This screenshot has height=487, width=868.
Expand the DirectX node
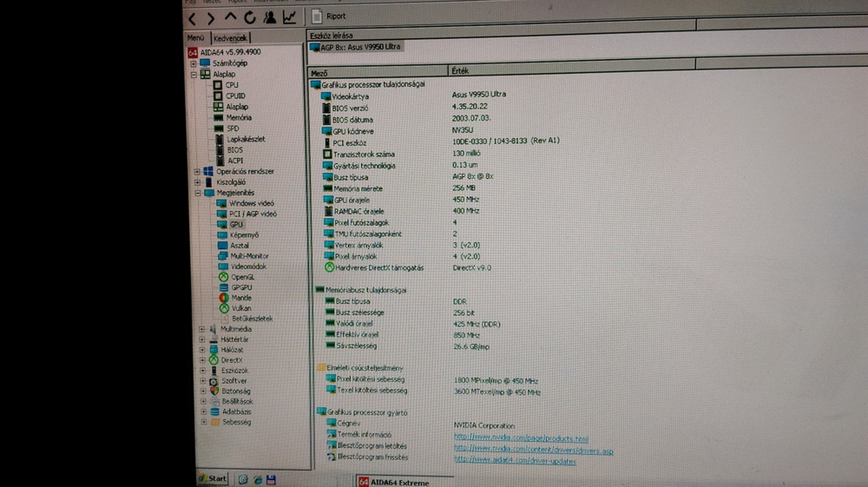203,360
